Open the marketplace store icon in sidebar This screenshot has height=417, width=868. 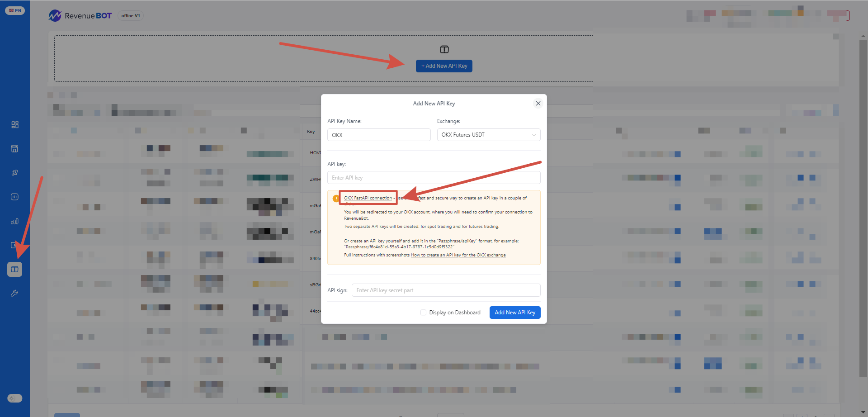pos(15,149)
